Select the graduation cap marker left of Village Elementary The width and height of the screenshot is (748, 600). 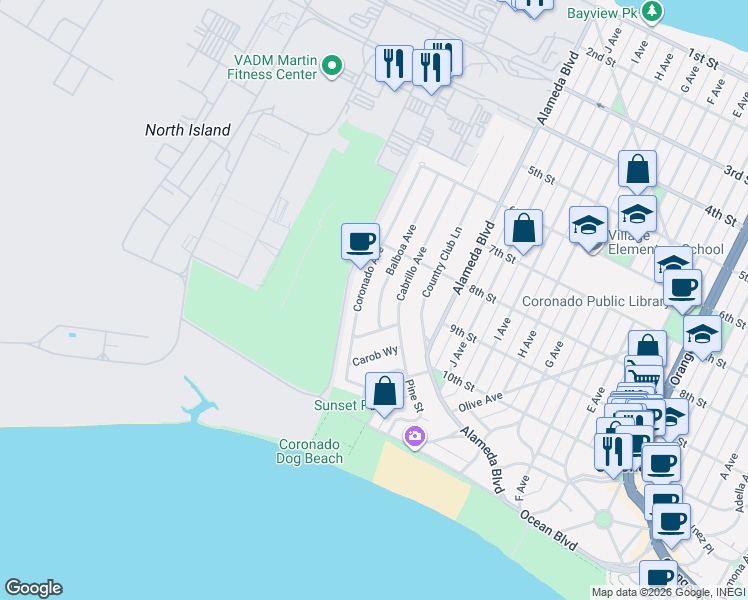coord(588,227)
